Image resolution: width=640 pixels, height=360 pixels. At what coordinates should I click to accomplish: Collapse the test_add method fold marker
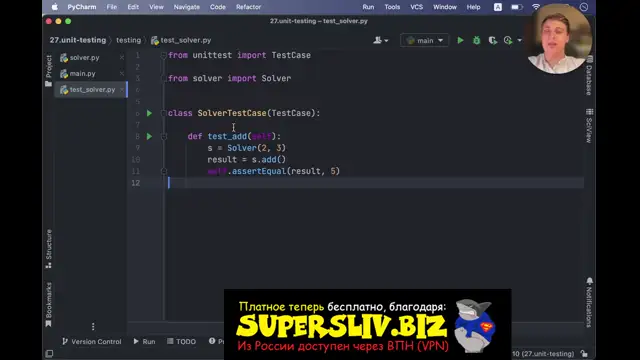pyautogui.click(x=164, y=136)
